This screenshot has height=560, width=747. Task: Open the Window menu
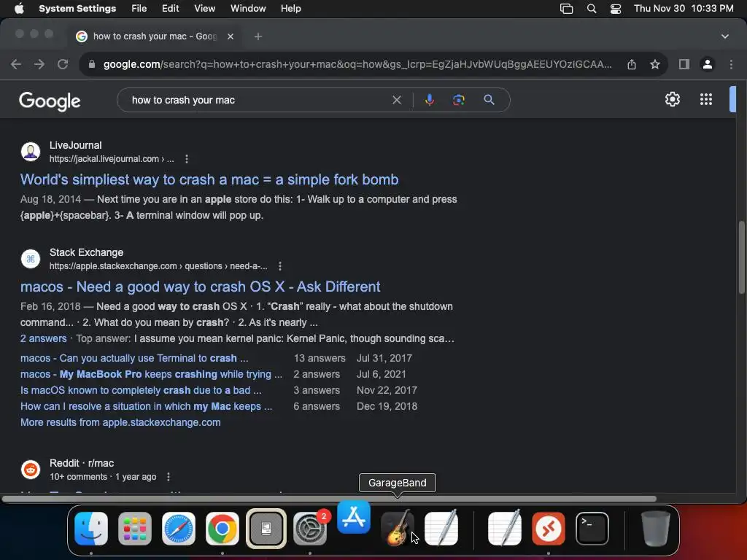248,9
